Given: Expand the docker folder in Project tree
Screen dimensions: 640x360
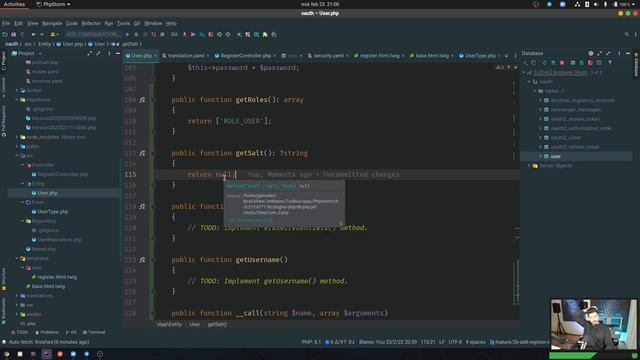Looking at the screenshot, I should point(17,90).
